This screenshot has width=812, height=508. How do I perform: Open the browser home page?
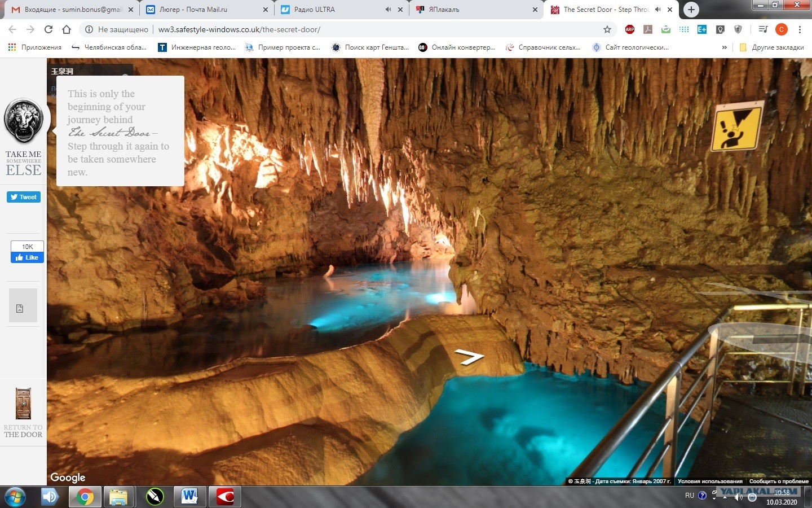[x=67, y=29]
